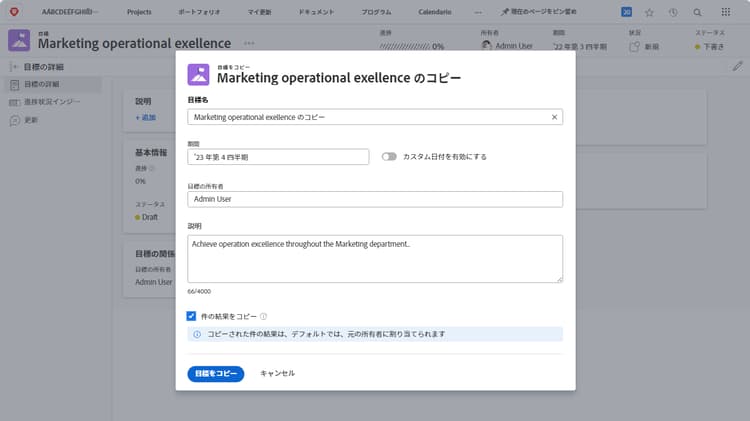Open the Projects navigation item

click(139, 12)
